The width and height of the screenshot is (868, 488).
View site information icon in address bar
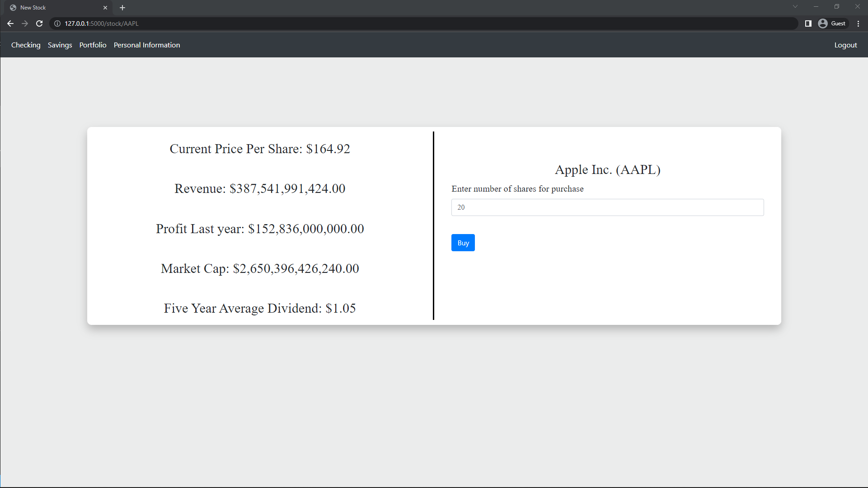[x=57, y=23]
